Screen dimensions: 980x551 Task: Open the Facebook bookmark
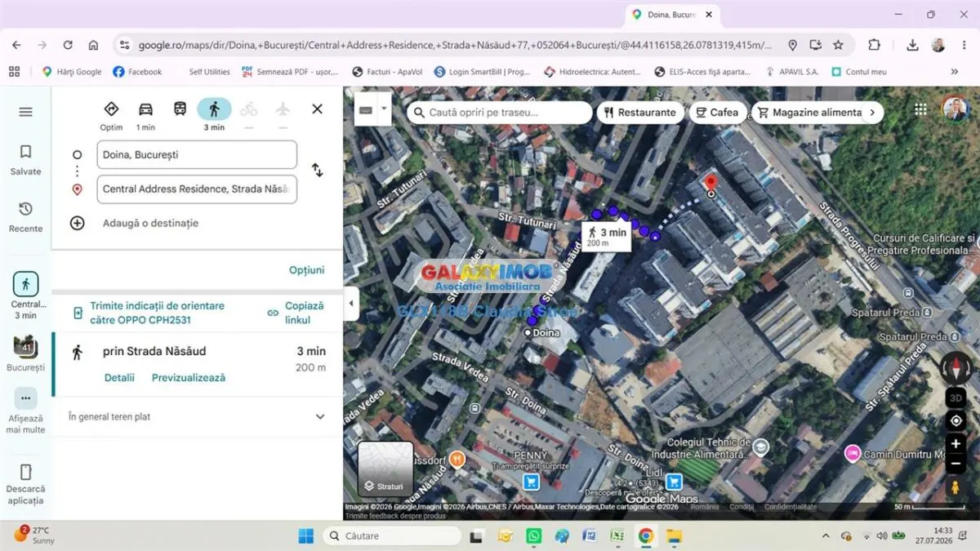point(138,72)
